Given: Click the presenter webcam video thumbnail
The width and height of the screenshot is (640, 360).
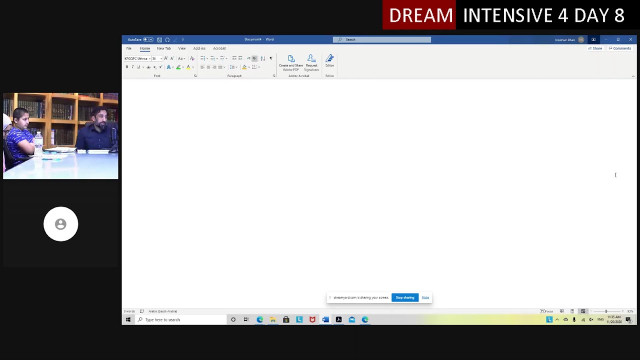Looking at the screenshot, I should click(x=61, y=136).
